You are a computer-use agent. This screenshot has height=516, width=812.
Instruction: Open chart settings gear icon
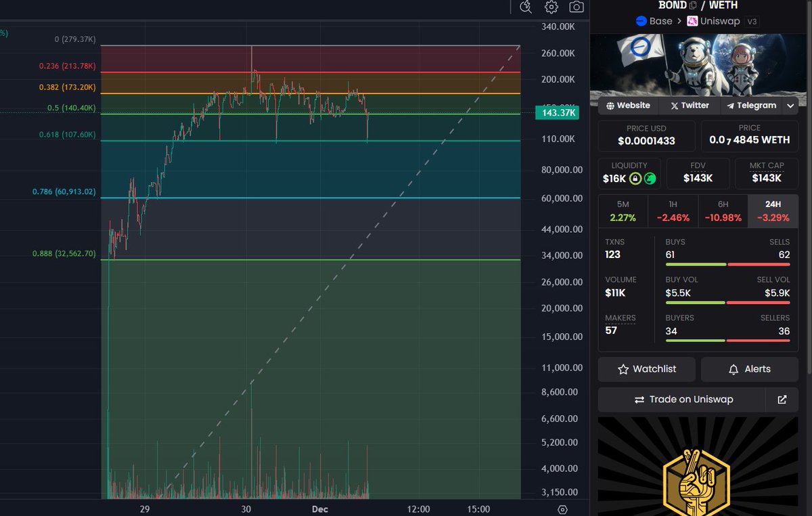tap(551, 7)
